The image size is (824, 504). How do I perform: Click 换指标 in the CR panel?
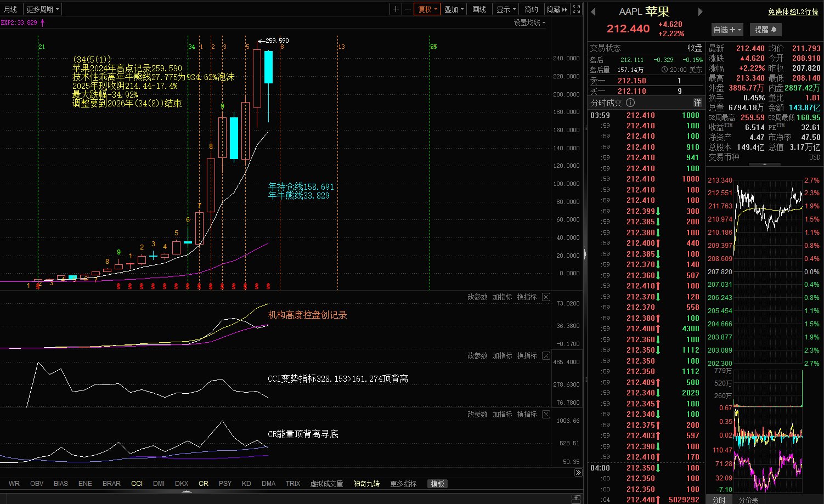coord(527,414)
